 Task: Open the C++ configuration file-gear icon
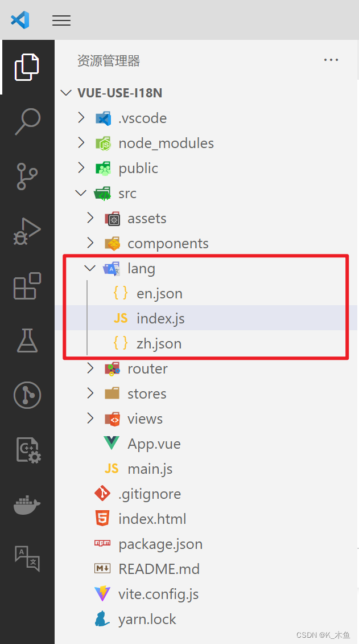point(28,450)
